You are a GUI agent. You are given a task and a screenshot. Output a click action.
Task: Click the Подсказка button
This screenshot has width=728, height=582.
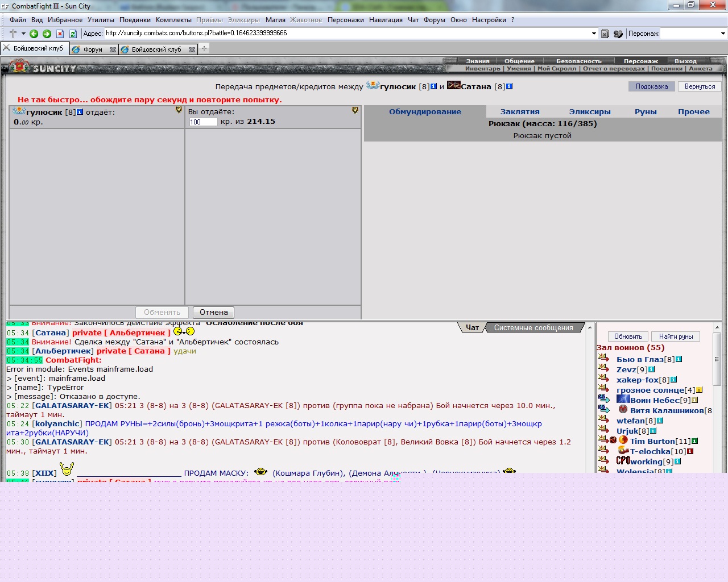[x=652, y=86]
